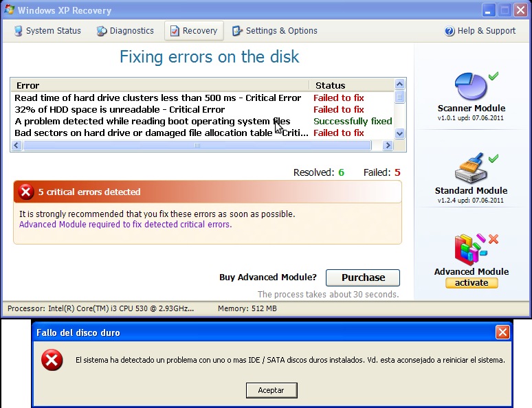Click the error list scroll up arrow

[x=399, y=84]
